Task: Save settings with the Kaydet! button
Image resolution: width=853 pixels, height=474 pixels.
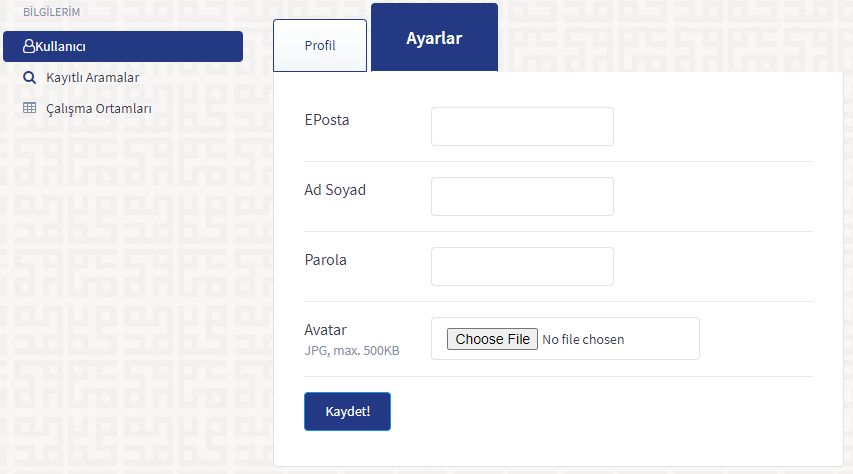Action: coord(347,412)
